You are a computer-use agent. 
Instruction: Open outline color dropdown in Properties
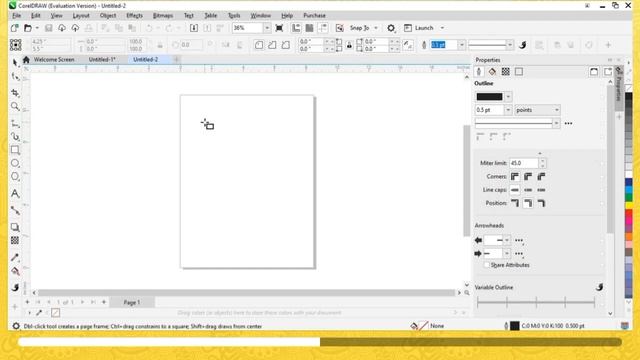508,97
